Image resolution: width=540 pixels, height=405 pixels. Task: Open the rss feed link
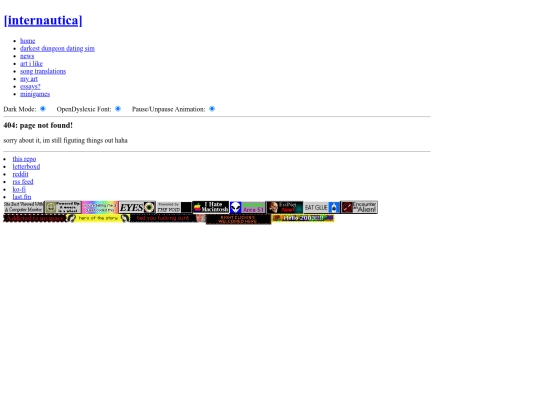(x=23, y=181)
